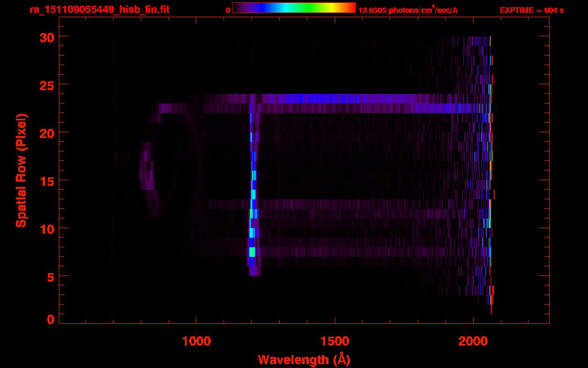Click the rainbow intensity color bar
Screen dimensions: 588x368
(x=294, y=8)
